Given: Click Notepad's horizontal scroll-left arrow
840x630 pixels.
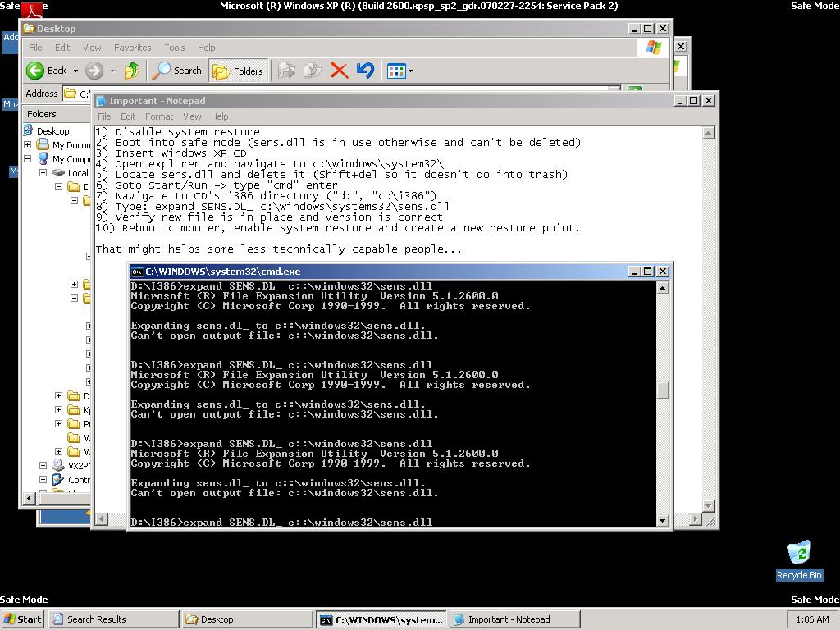Looking at the screenshot, I should pyautogui.click(x=101, y=518).
